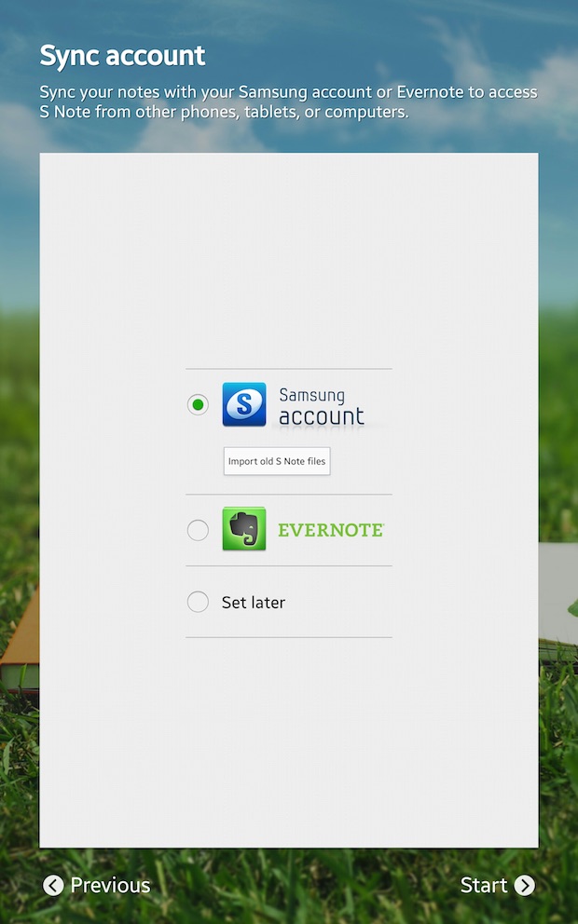The height and width of the screenshot is (924, 578).
Task: Click the blue Samsung S logo icon
Action: 244,404
